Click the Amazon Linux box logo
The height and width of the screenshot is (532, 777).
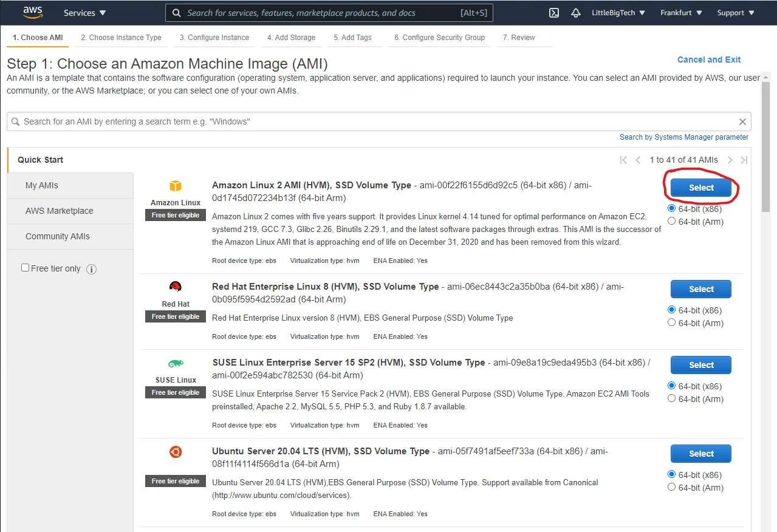coord(176,186)
